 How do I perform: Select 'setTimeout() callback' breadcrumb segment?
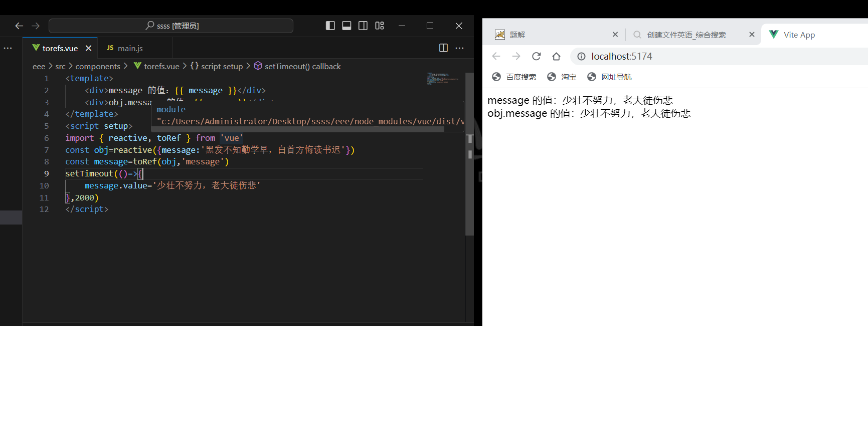(x=297, y=66)
